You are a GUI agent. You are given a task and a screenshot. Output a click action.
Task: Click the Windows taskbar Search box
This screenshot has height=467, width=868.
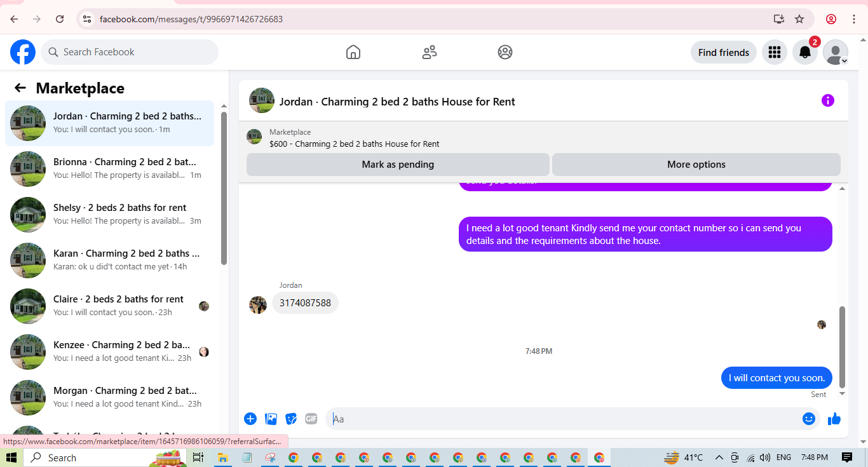pos(105,457)
